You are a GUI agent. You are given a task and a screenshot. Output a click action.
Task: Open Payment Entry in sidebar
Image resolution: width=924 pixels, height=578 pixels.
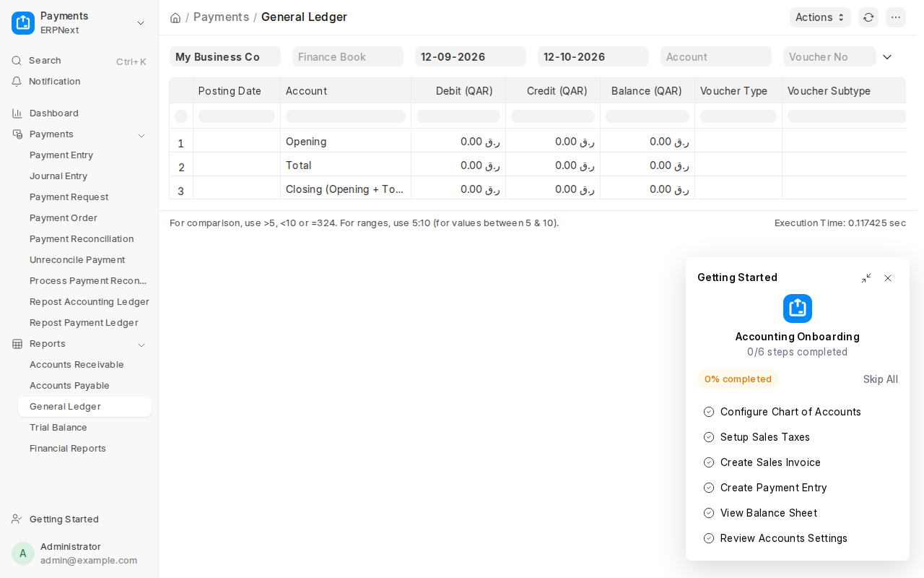(84, 155)
